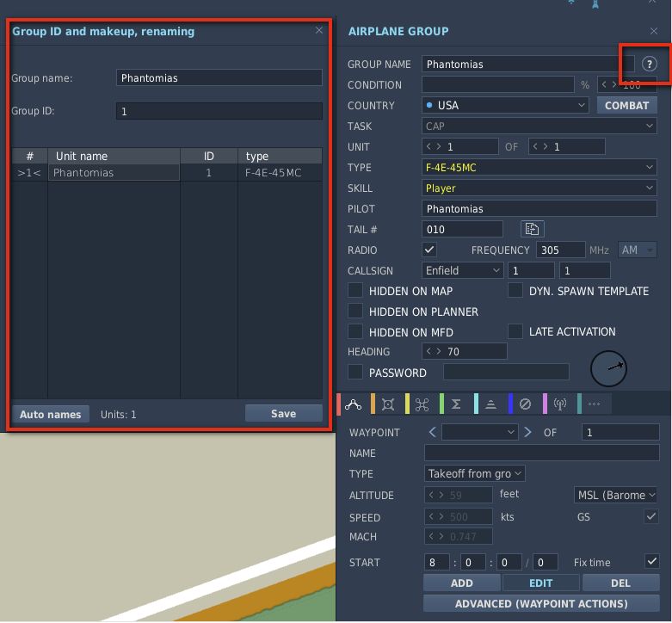This screenshot has height=623, width=672.
Task: Click the DEL waypoint button
Action: pos(621,583)
